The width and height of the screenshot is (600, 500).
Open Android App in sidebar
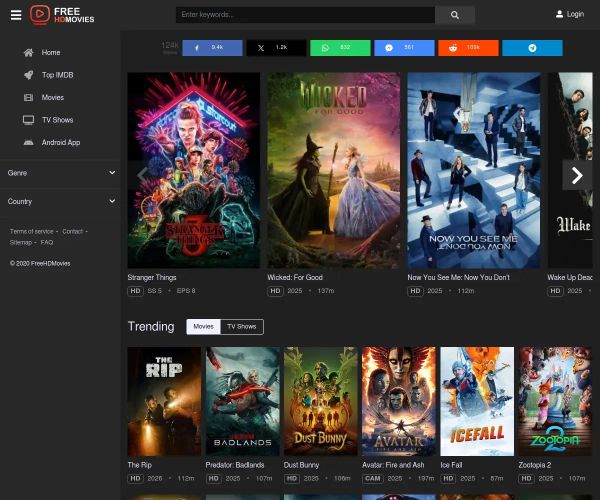point(61,143)
